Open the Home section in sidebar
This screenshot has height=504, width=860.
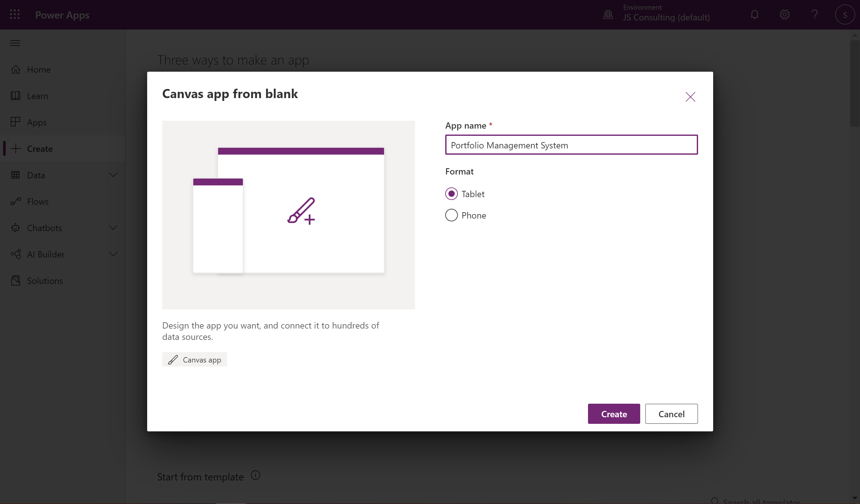[39, 69]
